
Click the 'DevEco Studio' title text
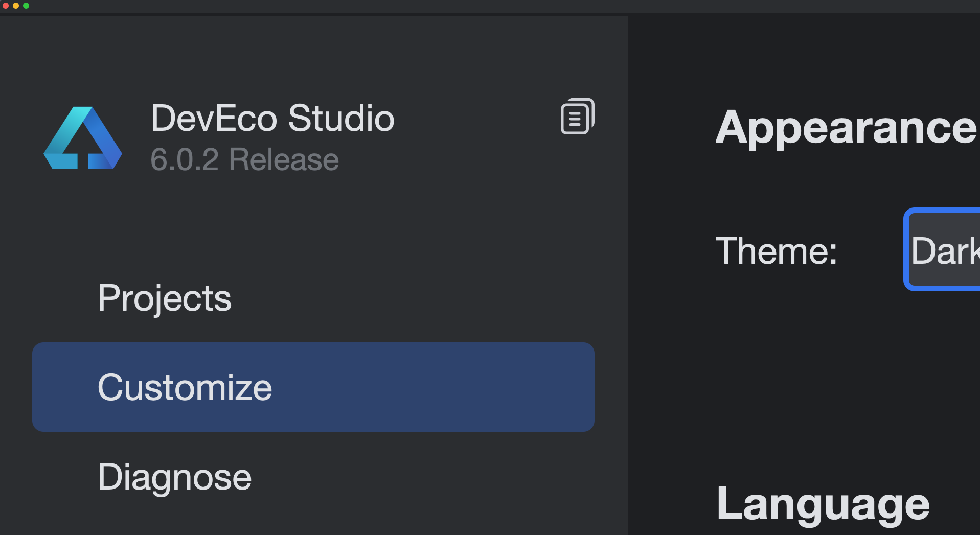pyautogui.click(x=272, y=119)
